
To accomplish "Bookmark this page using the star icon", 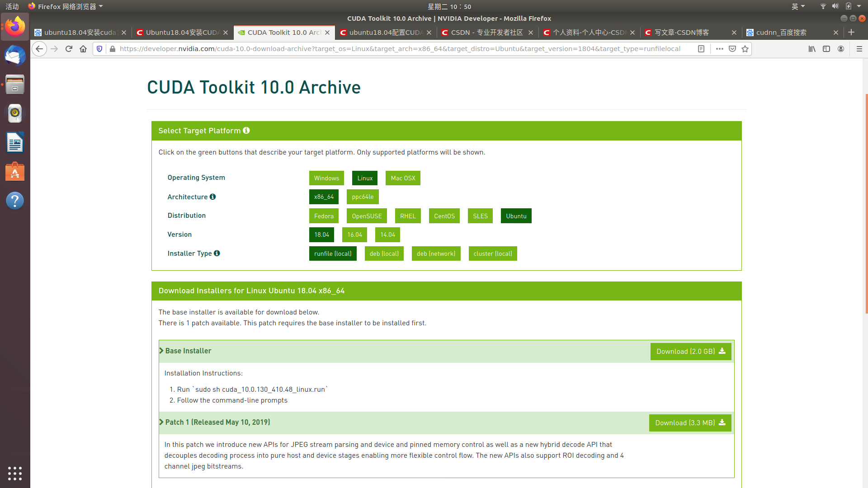I will pyautogui.click(x=744, y=49).
